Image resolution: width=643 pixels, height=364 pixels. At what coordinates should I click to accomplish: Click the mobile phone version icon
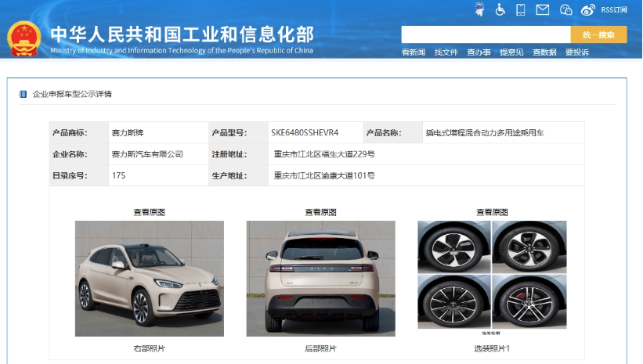(520, 9)
